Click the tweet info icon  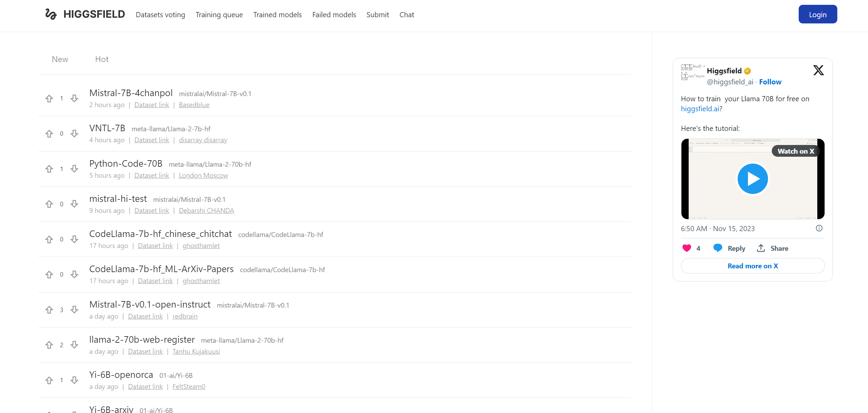819,228
